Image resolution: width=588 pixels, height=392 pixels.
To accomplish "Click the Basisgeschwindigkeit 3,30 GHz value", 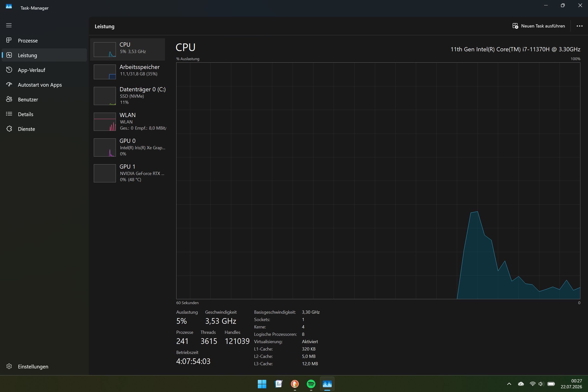I will pos(311,312).
